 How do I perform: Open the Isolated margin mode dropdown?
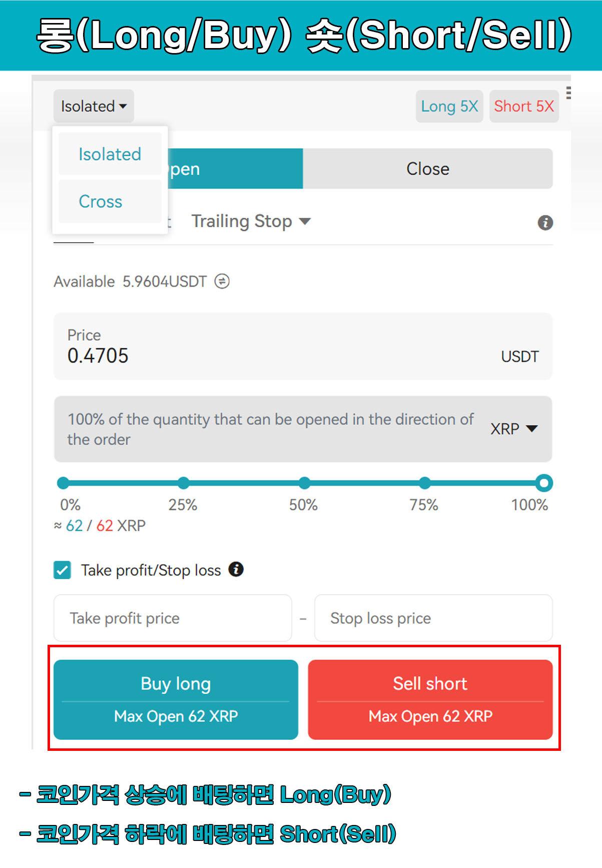click(94, 106)
